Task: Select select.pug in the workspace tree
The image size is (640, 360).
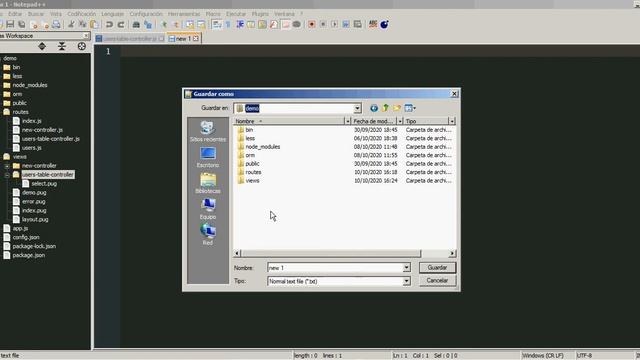Action: click(44, 184)
